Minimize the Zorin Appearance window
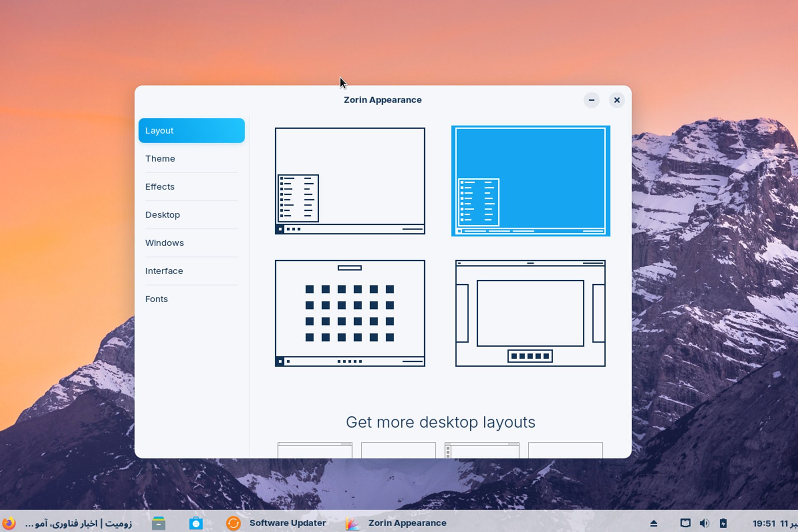This screenshot has height=532, width=798. pos(591,100)
